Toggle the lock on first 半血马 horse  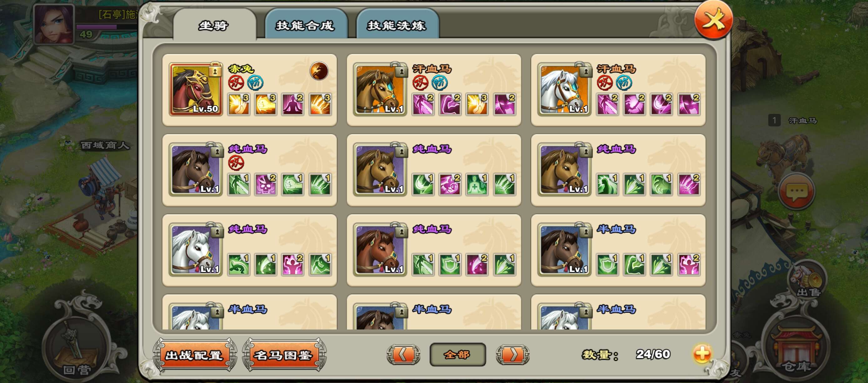click(x=586, y=230)
